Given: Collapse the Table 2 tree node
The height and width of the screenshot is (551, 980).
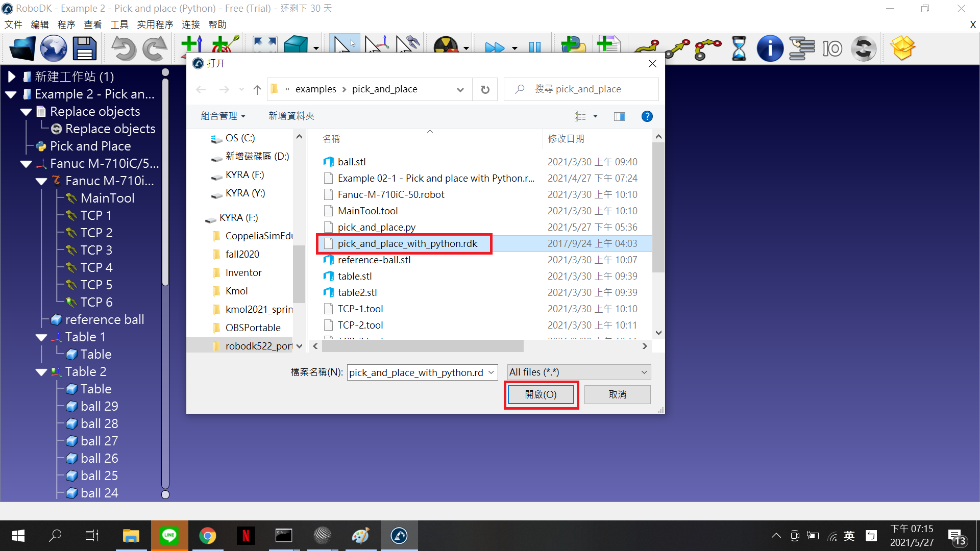Looking at the screenshot, I should [x=41, y=372].
